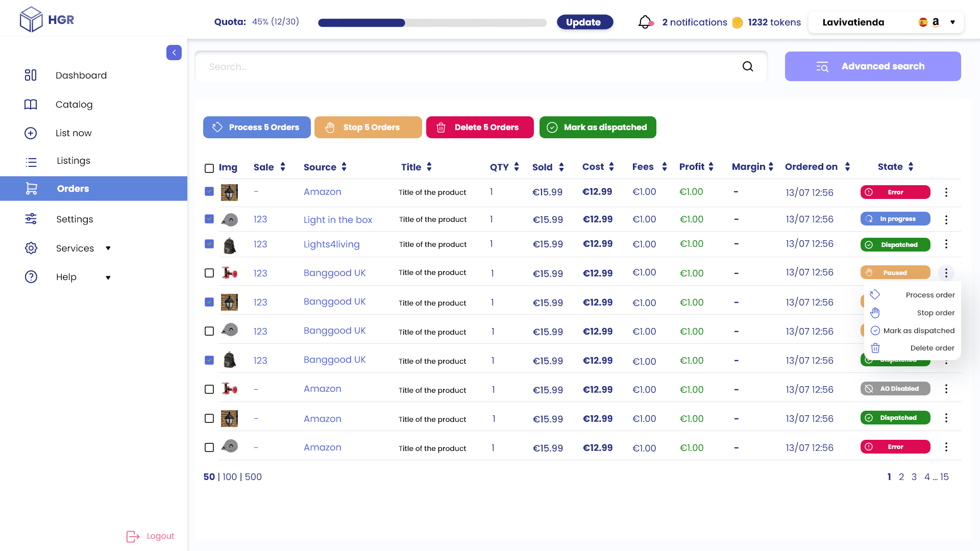
Task: Click the quota progress bar
Action: [432, 23]
